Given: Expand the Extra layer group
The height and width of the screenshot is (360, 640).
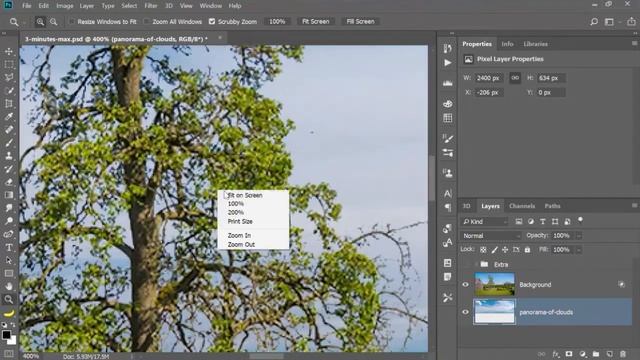Looking at the screenshot, I should click(476, 264).
